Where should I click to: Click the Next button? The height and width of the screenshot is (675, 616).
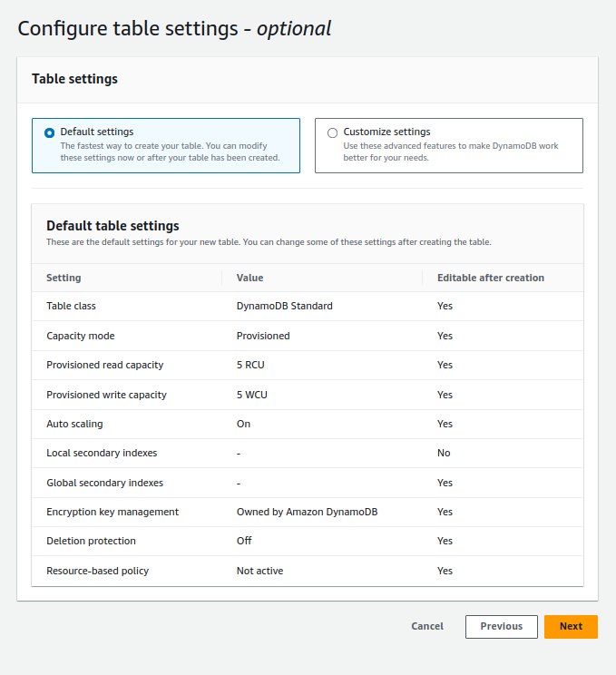coord(571,626)
